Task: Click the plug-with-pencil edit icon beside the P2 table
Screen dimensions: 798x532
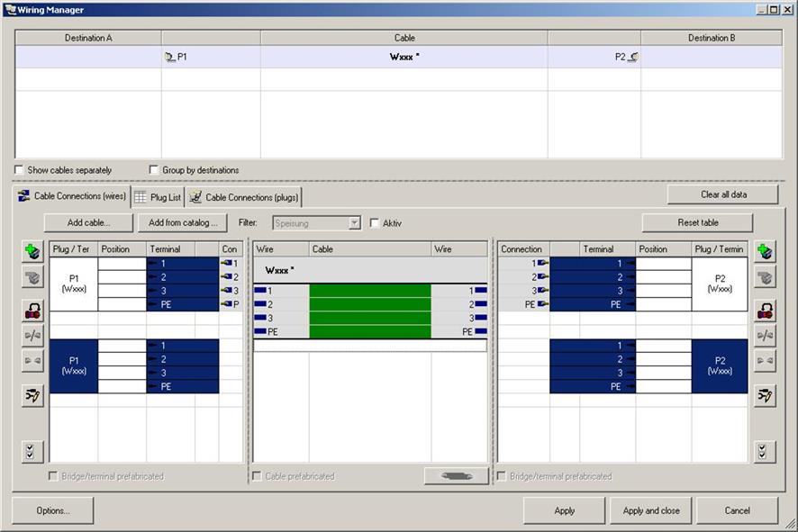Action: click(x=765, y=395)
